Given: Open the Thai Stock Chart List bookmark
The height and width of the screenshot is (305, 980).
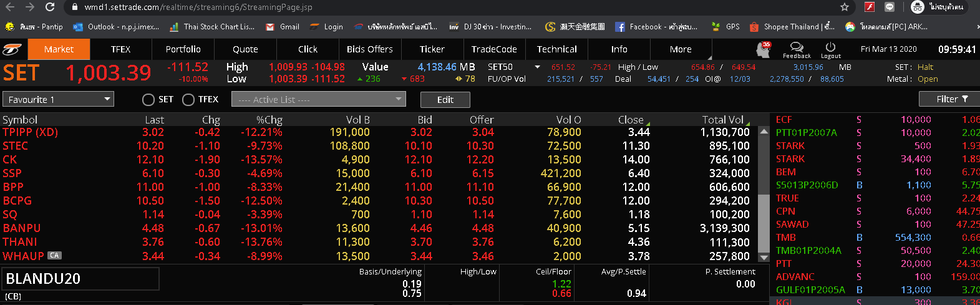Looking at the screenshot, I should point(212,27).
